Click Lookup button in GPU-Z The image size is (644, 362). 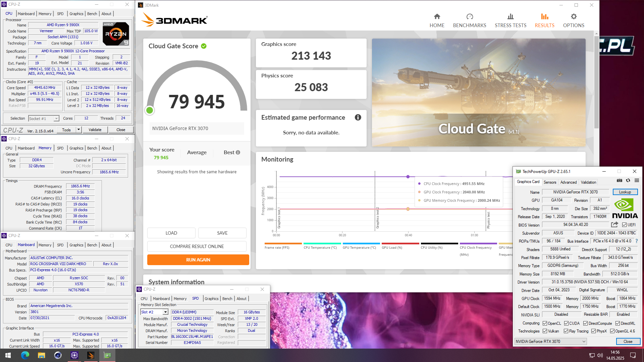[625, 192]
